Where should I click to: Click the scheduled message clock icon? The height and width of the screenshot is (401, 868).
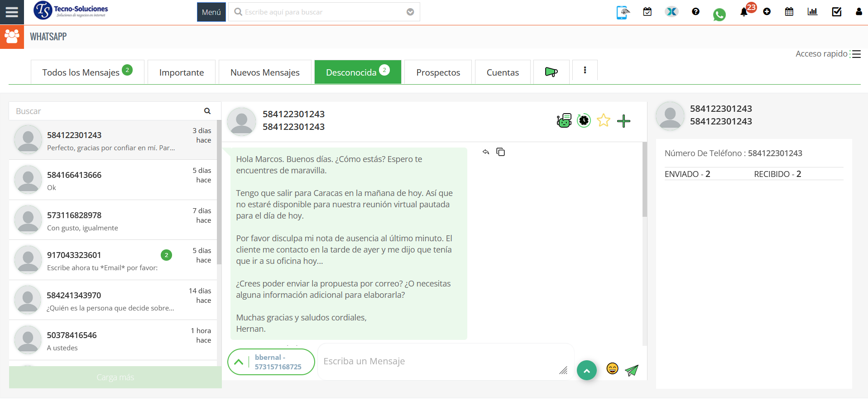584,120
